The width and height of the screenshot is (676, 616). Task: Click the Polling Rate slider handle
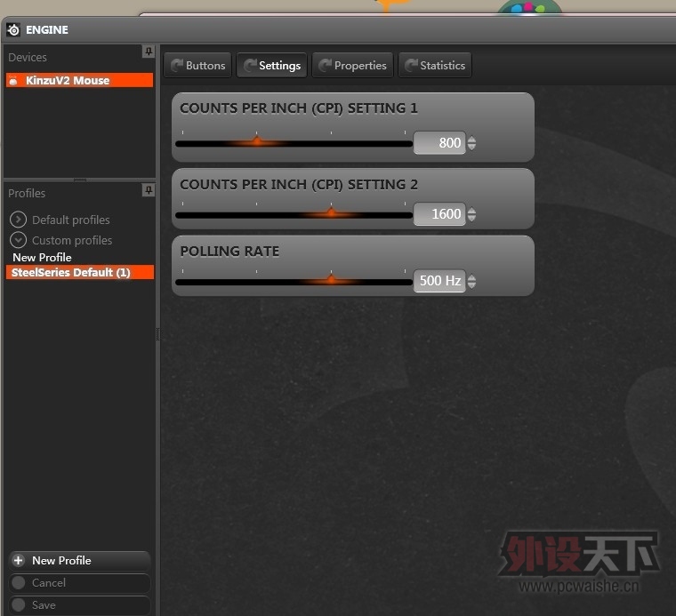tap(331, 280)
